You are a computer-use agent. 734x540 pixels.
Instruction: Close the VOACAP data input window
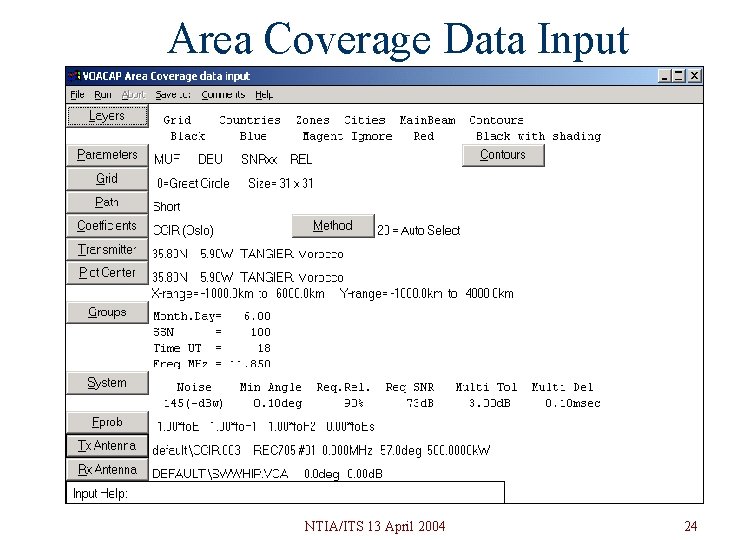tap(695, 76)
